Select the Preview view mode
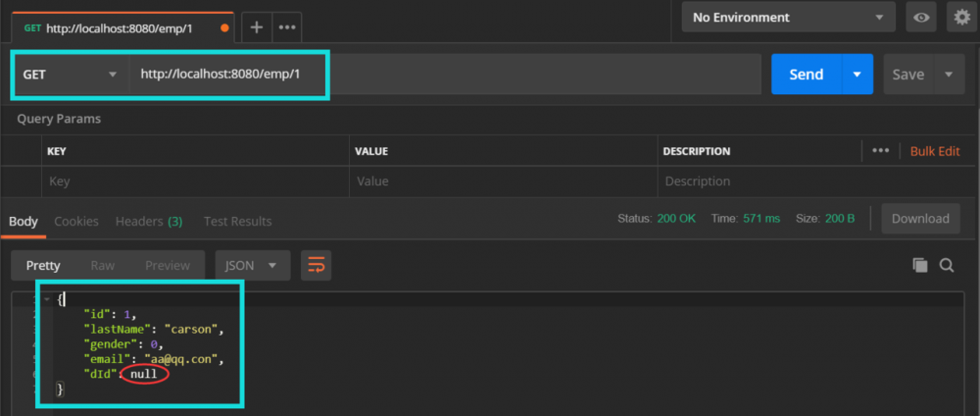This screenshot has width=980, height=416. point(168,265)
